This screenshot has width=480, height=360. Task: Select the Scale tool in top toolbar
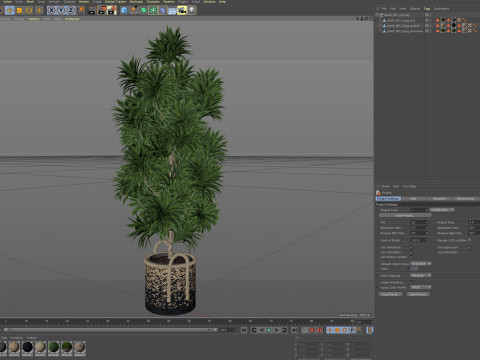tap(19, 10)
